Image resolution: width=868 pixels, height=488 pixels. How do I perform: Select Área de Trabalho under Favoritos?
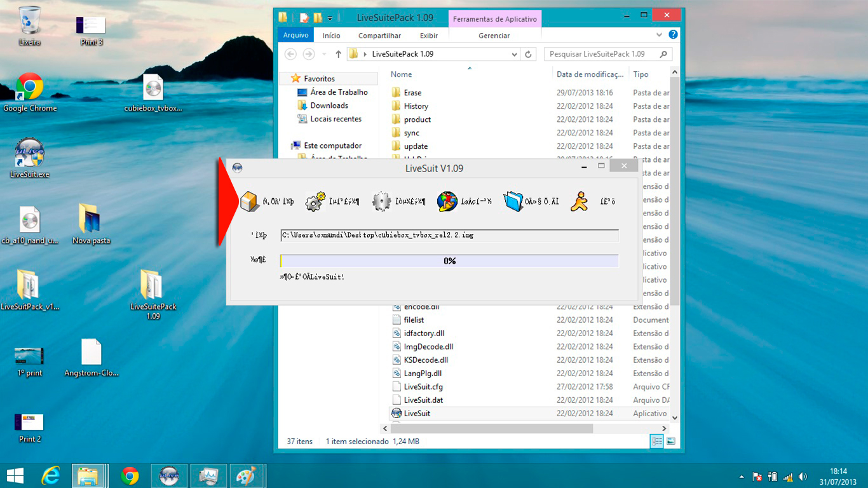click(332, 92)
